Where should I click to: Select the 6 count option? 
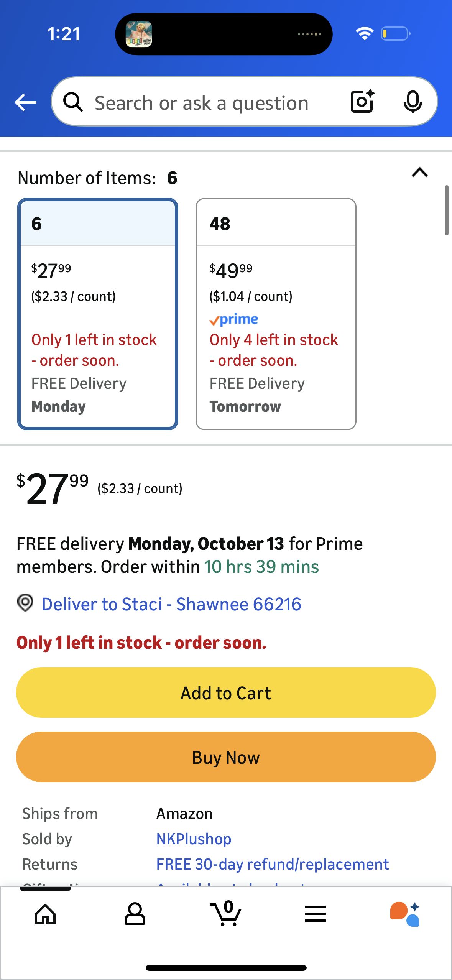point(98,314)
